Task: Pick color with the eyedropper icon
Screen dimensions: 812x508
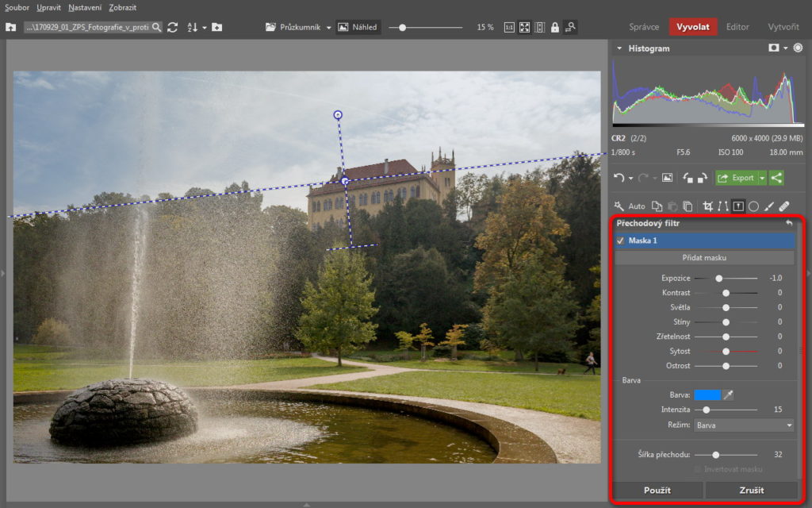Action: 728,394
